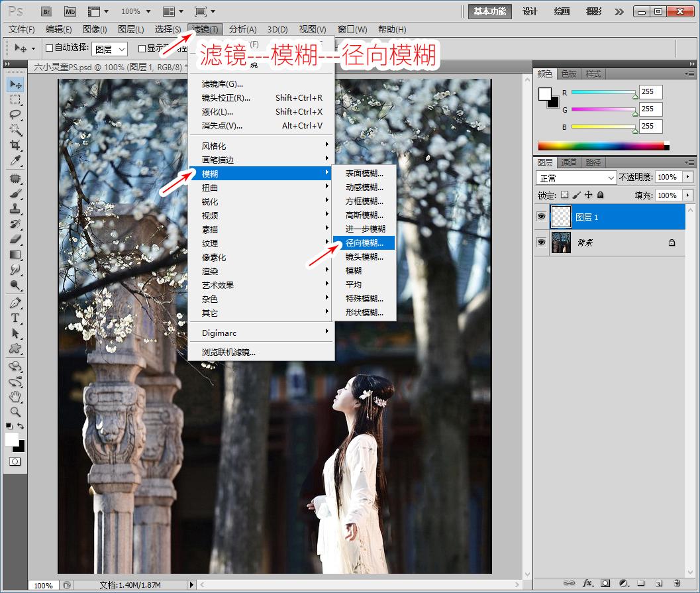The height and width of the screenshot is (593, 700).
Task: Select the History Brush tool
Action: pyautogui.click(x=16, y=224)
